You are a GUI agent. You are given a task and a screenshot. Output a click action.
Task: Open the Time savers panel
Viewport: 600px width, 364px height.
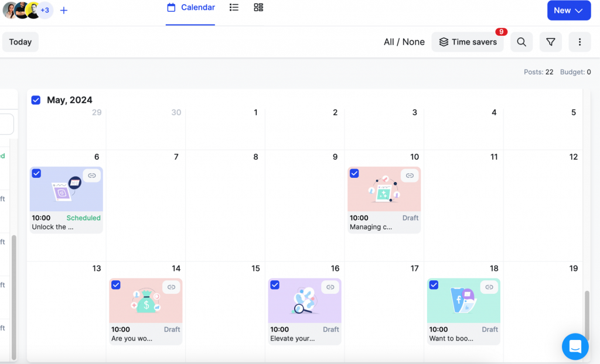point(468,42)
